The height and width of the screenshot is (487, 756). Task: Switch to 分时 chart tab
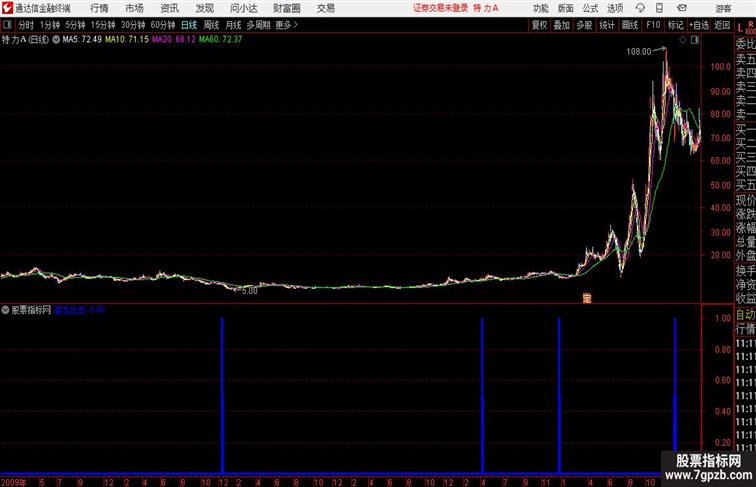point(26,25)
